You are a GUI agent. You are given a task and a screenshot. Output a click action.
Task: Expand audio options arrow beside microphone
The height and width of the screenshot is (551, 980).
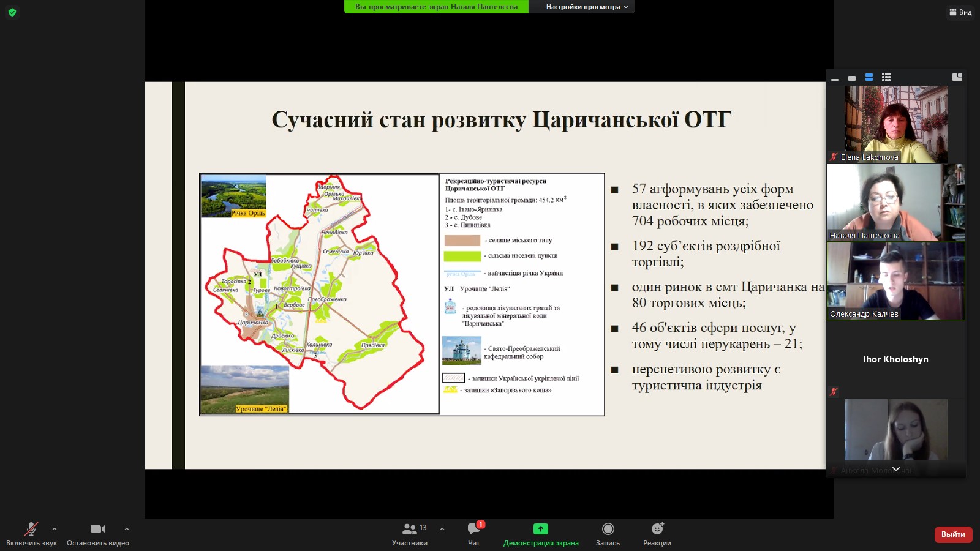point(55,529)
